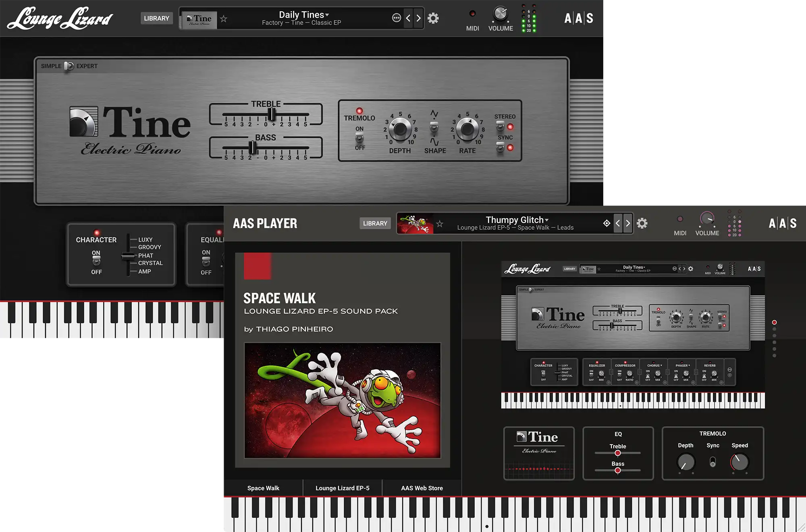
Task: Select previous preset arrow in AAS Player
Action: pyautogui.click(x=618, y=223)
